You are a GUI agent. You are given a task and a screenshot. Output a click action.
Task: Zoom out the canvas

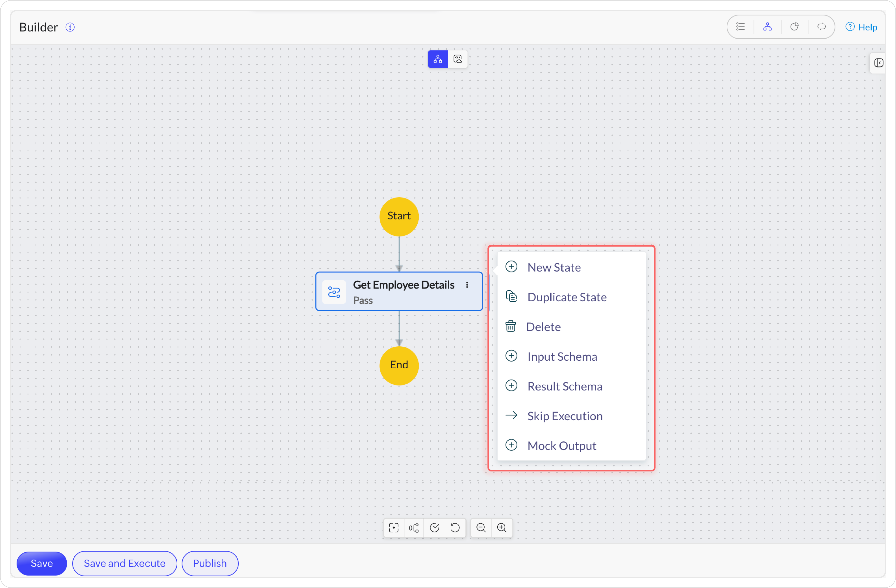pos(481,528)
